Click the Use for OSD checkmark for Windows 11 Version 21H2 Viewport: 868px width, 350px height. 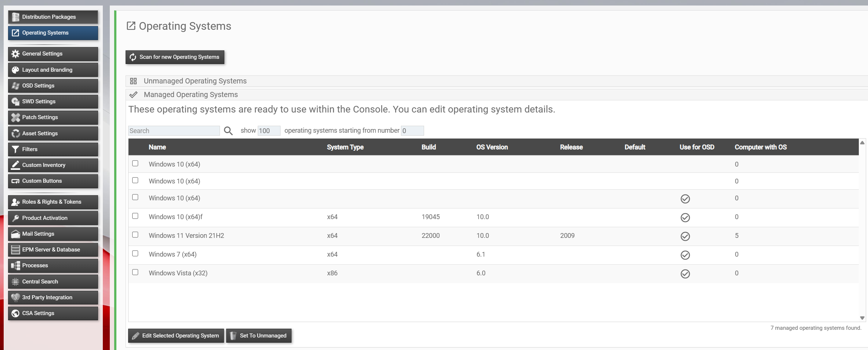coord(685,236)
